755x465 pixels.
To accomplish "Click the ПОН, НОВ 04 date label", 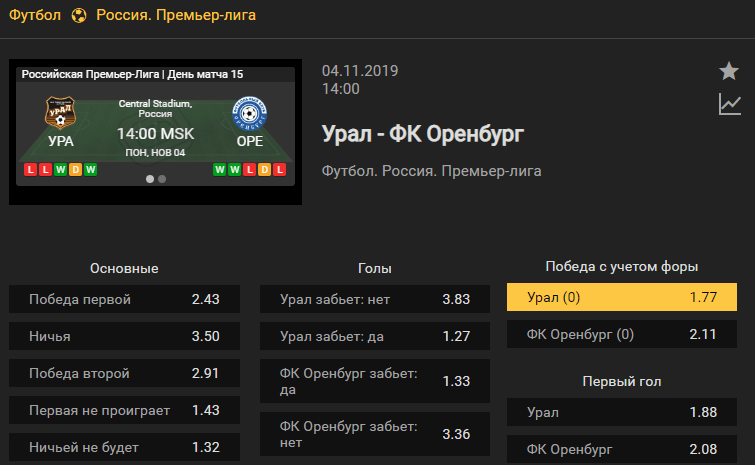I will point(156,153).
